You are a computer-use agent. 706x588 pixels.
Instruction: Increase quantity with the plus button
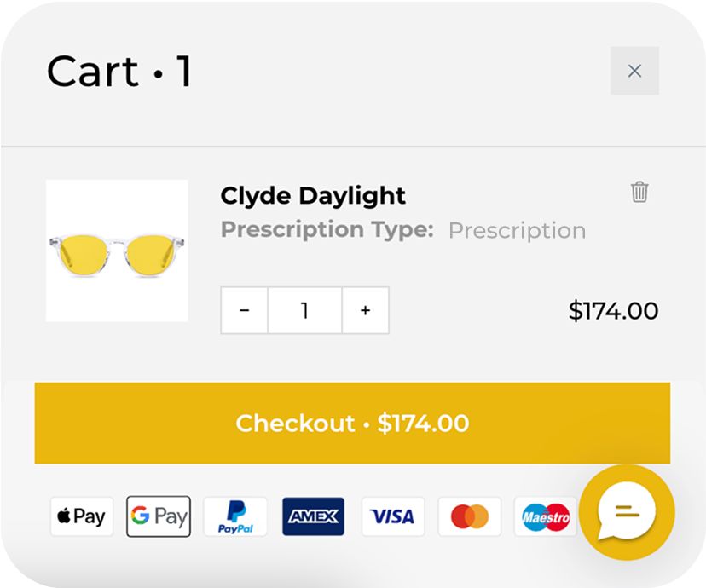pos(365,310)
